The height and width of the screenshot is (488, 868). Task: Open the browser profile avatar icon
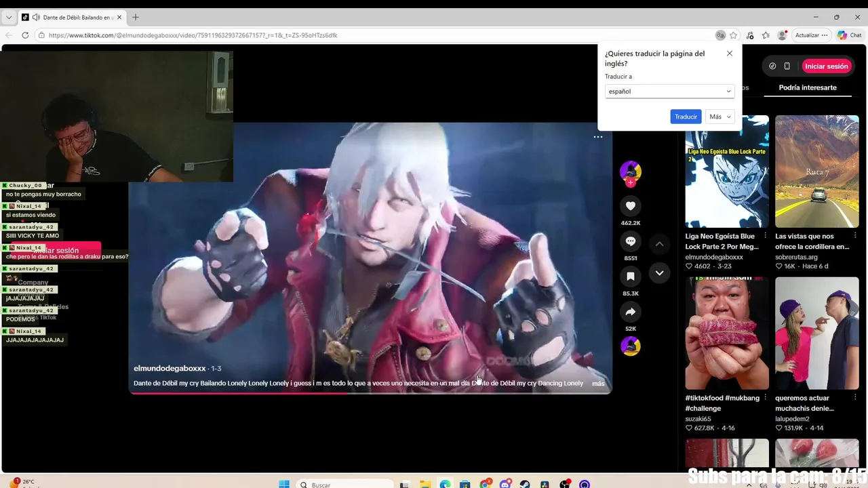pyautogui.click(x=782, y=35)
